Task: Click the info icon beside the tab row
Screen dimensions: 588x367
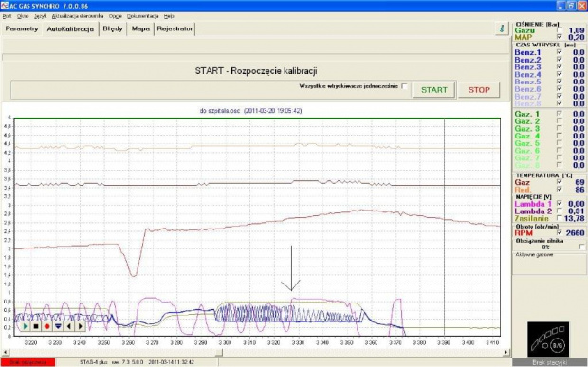Action: (x=502, y=28)
